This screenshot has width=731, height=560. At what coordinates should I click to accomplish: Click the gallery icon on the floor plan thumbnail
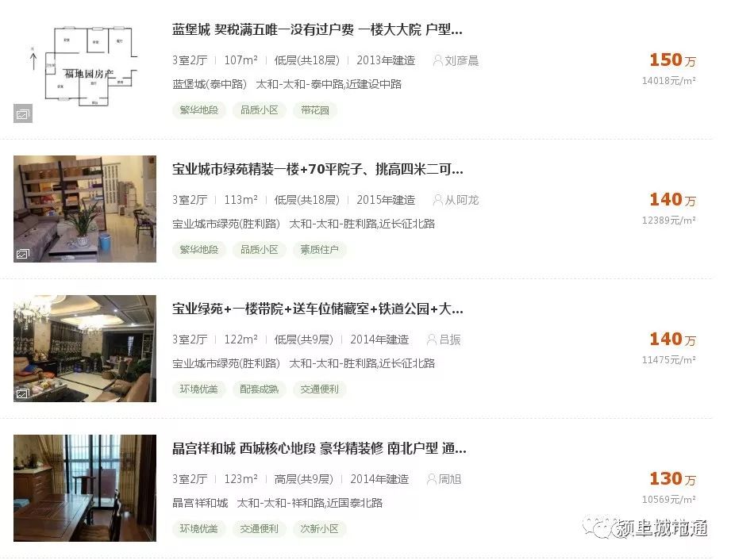pyautogui.click(x=23, y=113)
